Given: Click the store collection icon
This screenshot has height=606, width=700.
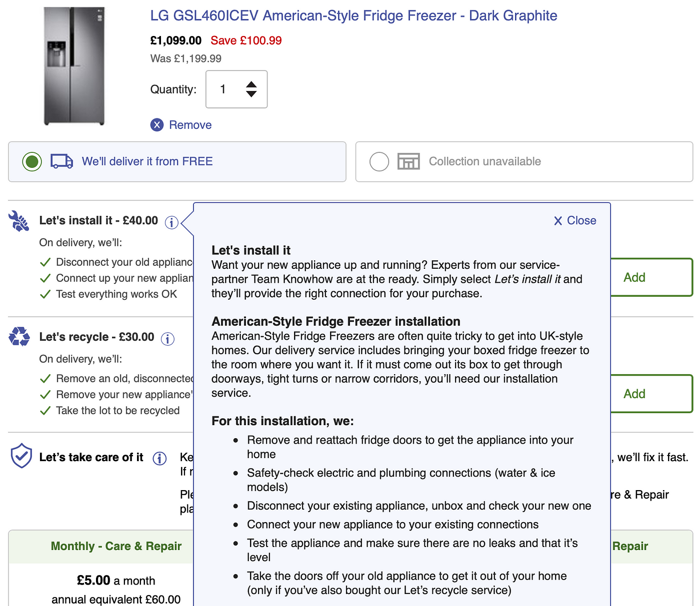Looking at the screenshot, I should (408, 161).
